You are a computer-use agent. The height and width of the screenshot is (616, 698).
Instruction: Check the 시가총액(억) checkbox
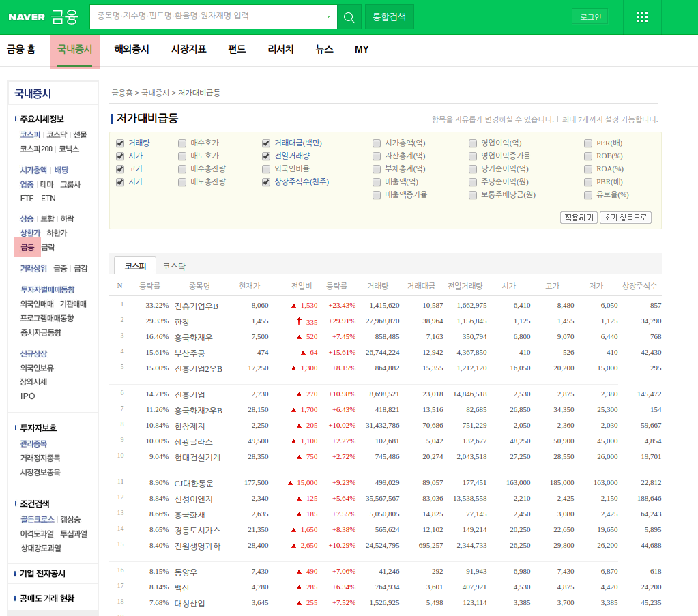pos(377,143)
